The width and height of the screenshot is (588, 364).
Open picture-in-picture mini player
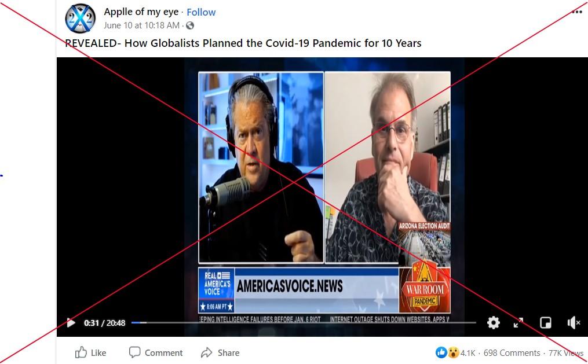[546, 323]
